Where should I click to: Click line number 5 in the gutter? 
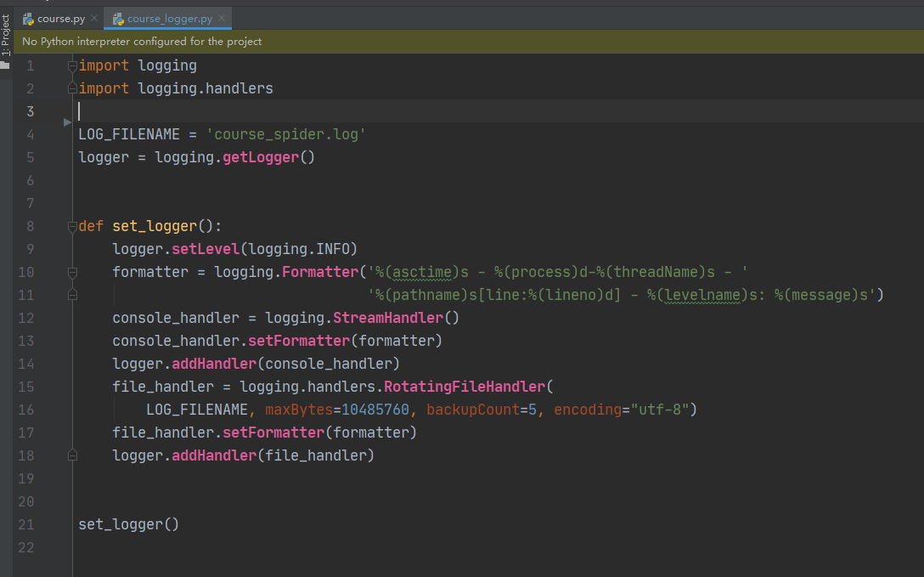pos(30,158)
